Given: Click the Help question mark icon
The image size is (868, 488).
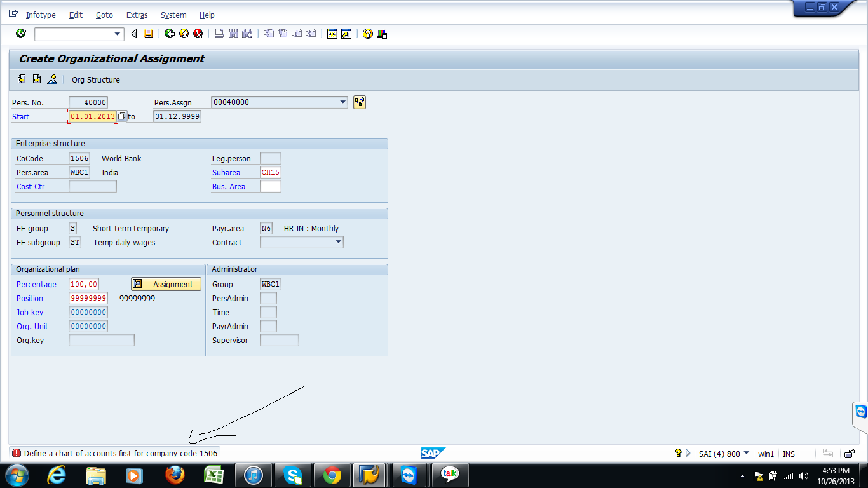Looking at the screenshot, I should (368, 34).
